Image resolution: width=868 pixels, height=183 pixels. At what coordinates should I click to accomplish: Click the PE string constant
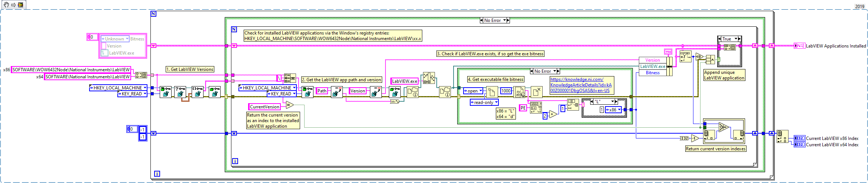[523, 108]
